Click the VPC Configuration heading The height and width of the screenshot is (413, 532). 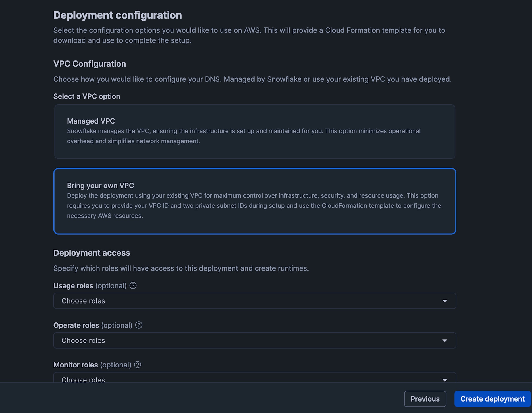coord(90,64)
